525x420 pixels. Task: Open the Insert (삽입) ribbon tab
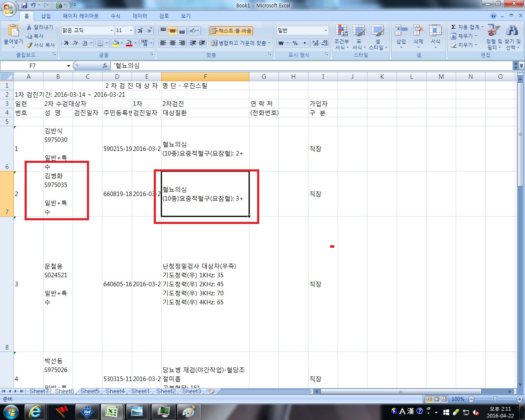pos(46,16)
